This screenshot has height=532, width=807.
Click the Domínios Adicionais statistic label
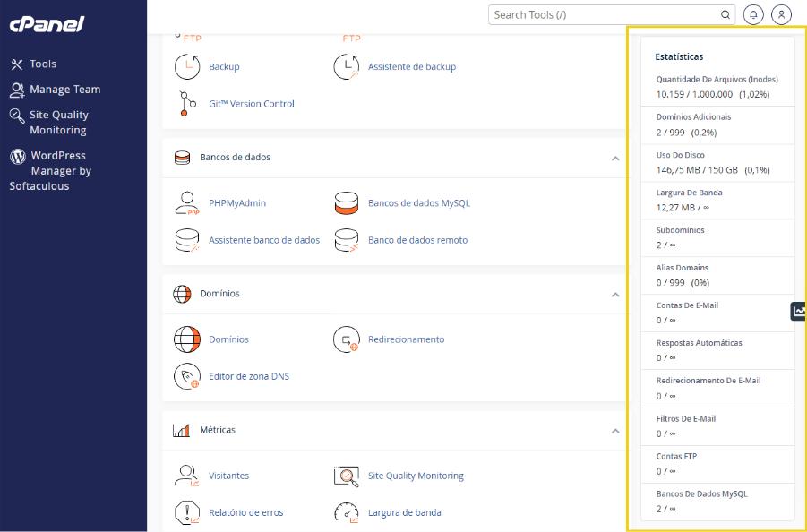(x=693, y=116)
